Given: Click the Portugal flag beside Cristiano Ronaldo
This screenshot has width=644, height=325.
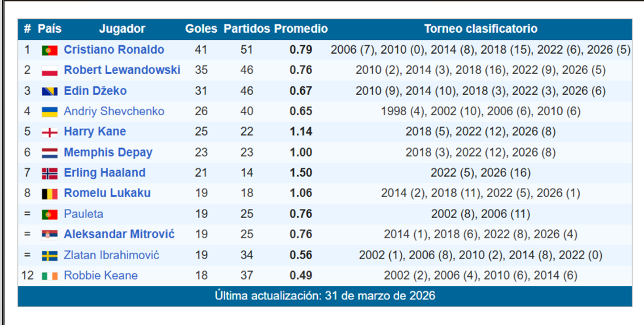Looking at the screenshot, I should tap(50, 50).
